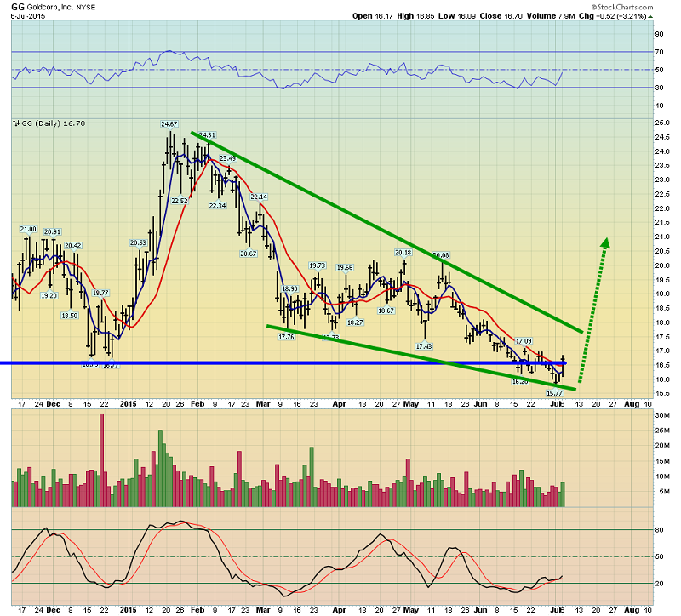This screenshot has width=681, height=616.
Task: Click the 70 tick on the RSI axis
Action: pyautogui.click(x=659, y=52)
